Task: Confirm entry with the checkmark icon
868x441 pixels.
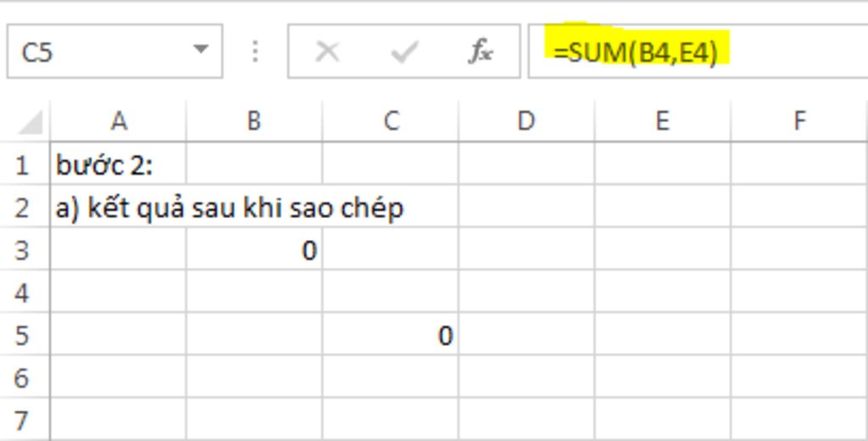Action: pyautogui.click(x=404, y=52)
